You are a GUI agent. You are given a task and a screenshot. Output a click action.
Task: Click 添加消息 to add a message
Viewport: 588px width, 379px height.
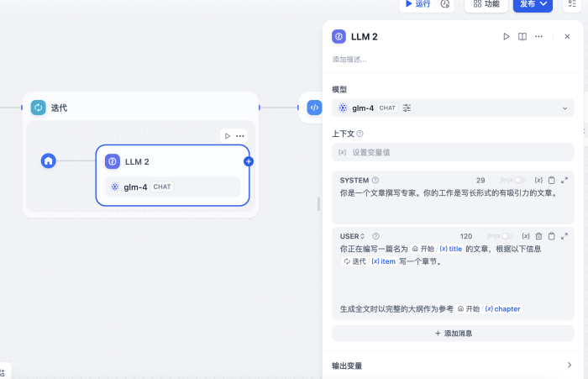coord(453,334)
